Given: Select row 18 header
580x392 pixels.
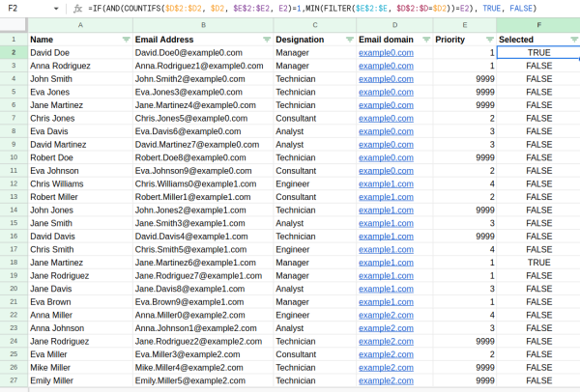Looking at the screenshot, I should click(x=14, y=263).
